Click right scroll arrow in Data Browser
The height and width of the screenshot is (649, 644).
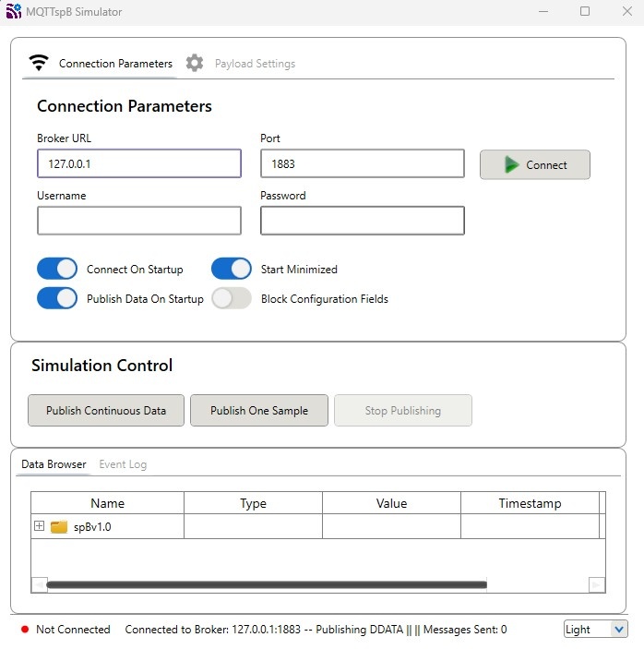point(597,584)
